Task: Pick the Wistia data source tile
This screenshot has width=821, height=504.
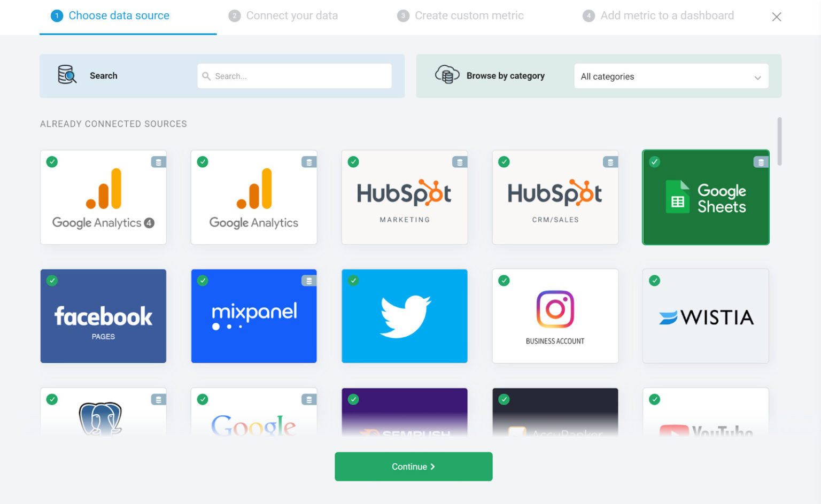Action: [706, 316]
